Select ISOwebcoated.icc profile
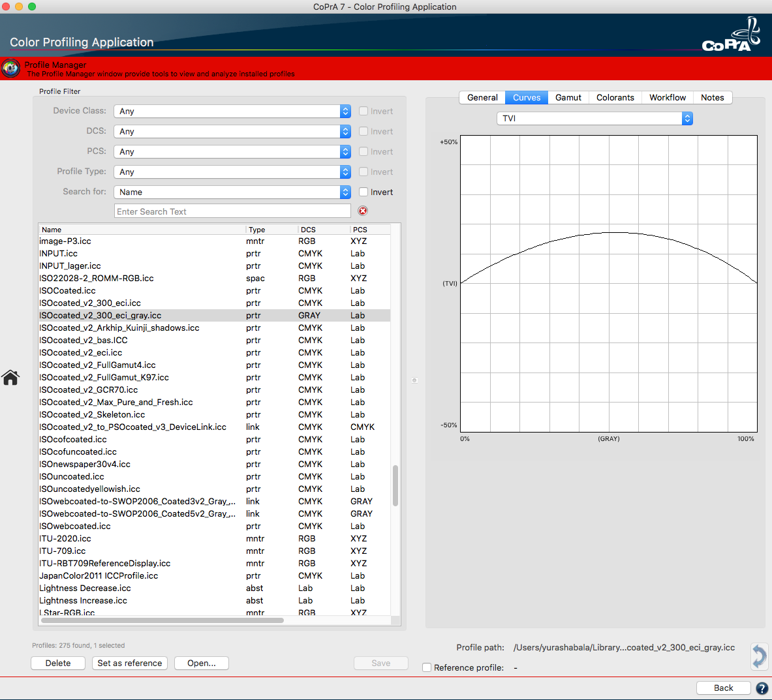The image size is (772, 700). point(215,526)
